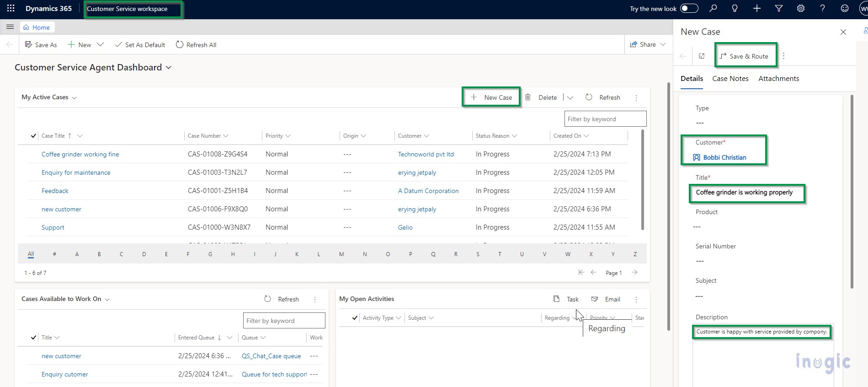Screen dimensions: 868x387
Task: Select all rows checkbox in My Active Cases
Action: click(x=33, y=136)
